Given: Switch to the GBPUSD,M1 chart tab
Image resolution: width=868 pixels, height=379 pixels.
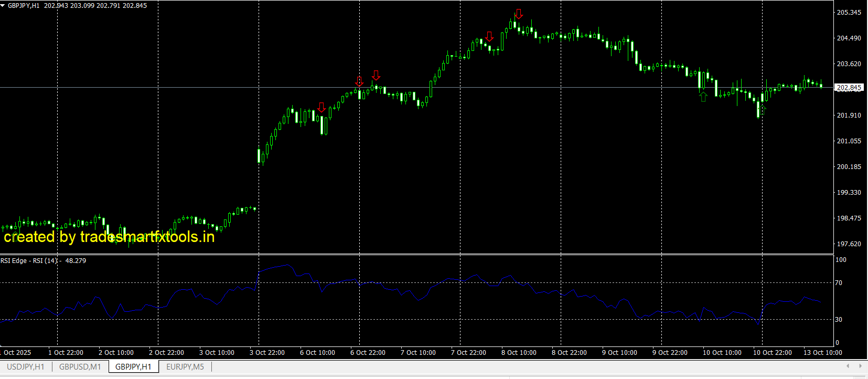Looking at the screenshot, I should click(x=80, y=367).
